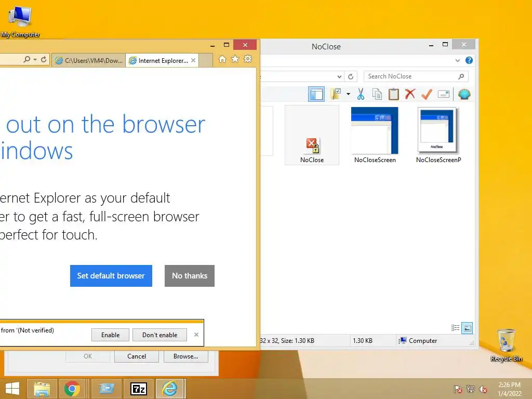
Task: Switch to details view in NoClose status bar
Action: pyautogui.click(x=455, y=328)
